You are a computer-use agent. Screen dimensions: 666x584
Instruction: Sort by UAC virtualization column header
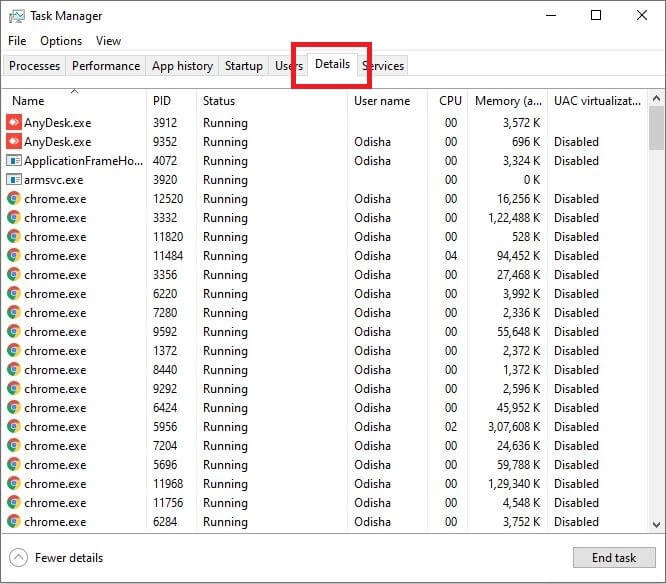point(598,101)
